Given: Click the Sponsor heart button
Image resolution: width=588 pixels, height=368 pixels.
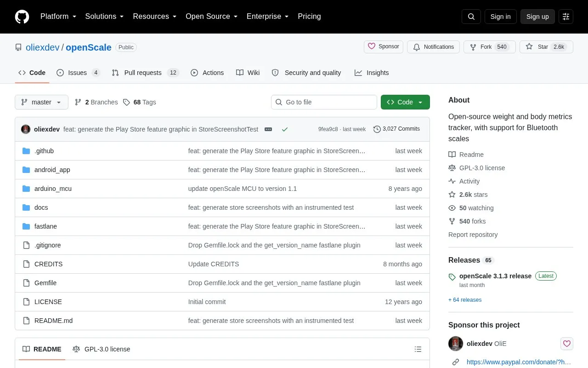Looking at the screenshot, I should tap(384, 46).
